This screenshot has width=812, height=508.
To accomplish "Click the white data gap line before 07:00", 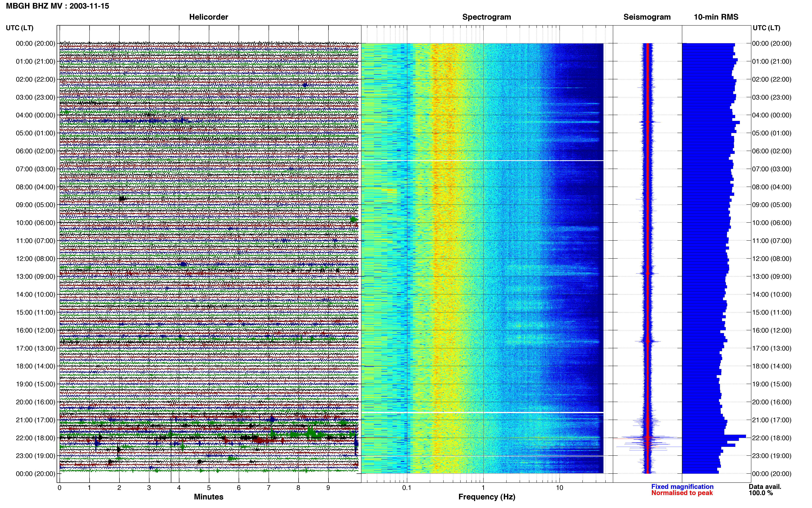I will (482, 161).
